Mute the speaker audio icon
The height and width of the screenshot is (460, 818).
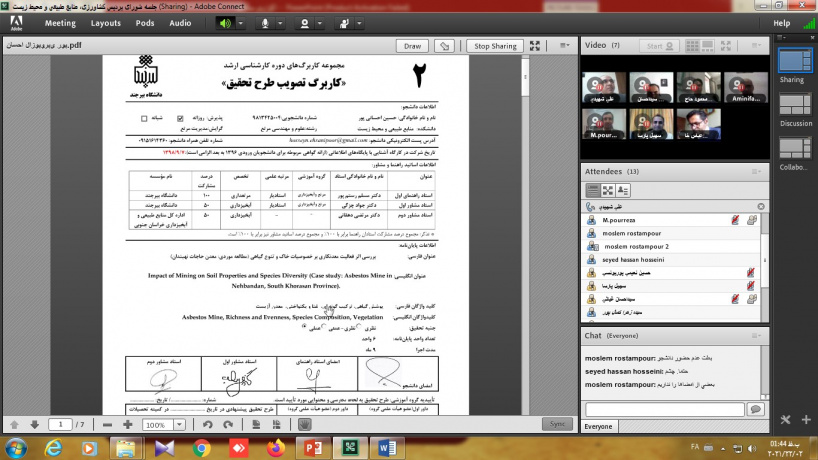225,22
